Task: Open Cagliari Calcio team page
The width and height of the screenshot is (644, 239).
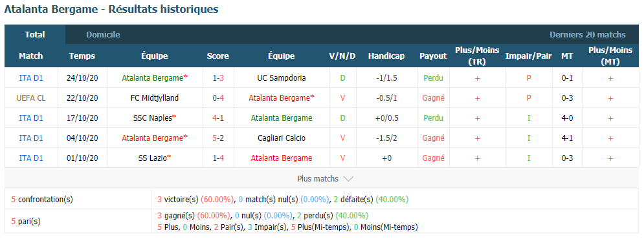Action: click(x=282, y=138)
